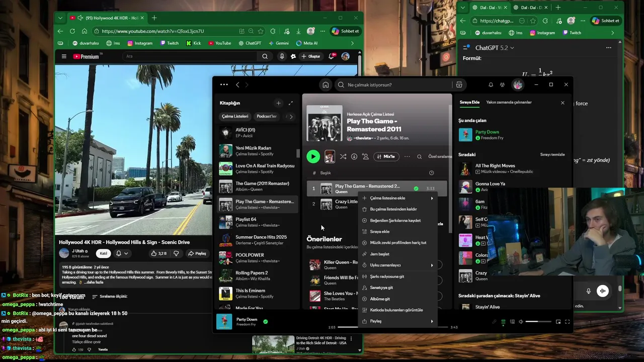Open YouTube window tab list chevron

pyautogui.click(x=60, y=18)
